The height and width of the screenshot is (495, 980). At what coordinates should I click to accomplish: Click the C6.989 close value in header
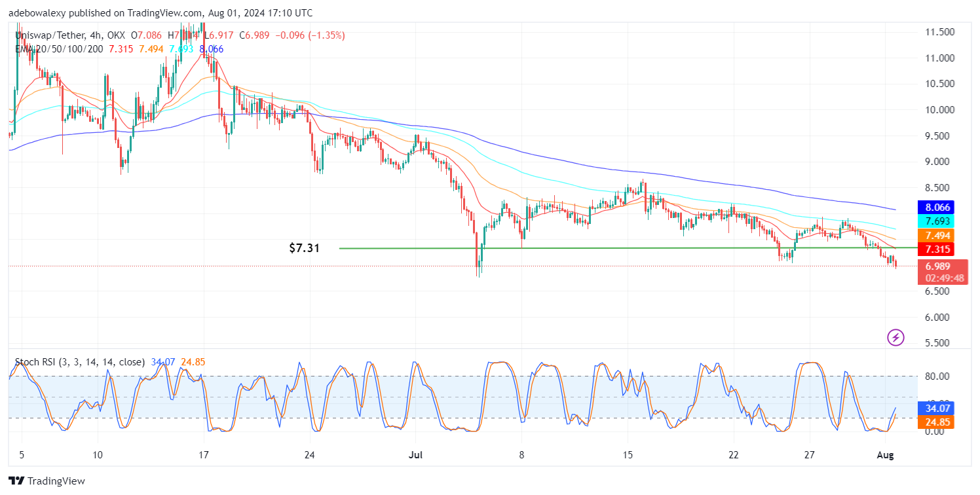tap(254, 35)
